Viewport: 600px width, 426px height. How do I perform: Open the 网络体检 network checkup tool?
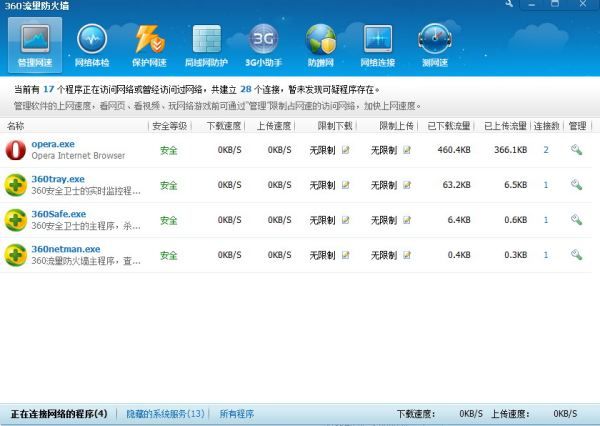tap(92, 45)
